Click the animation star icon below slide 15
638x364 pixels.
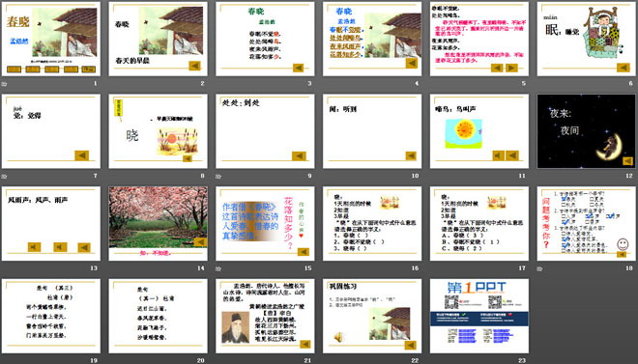tap(218, 268)
